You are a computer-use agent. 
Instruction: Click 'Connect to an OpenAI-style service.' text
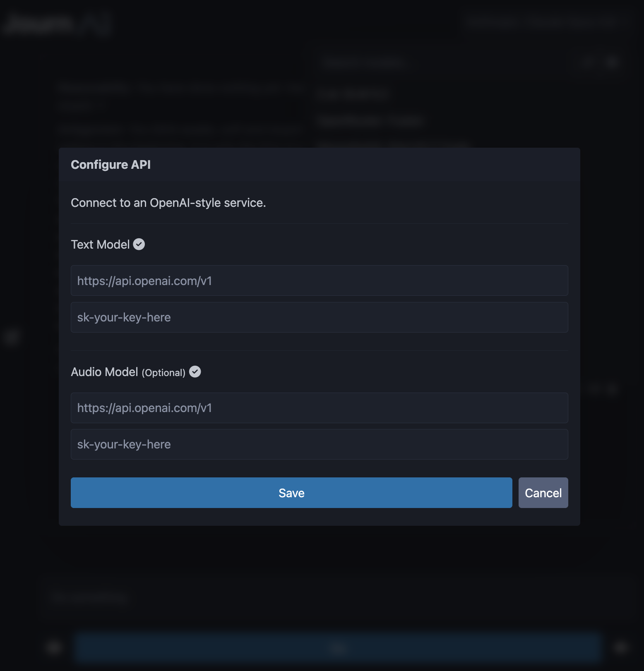(168, 203)
